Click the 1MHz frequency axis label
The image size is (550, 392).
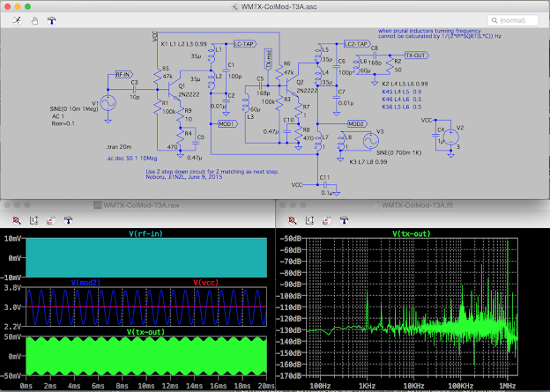[507, 386]
